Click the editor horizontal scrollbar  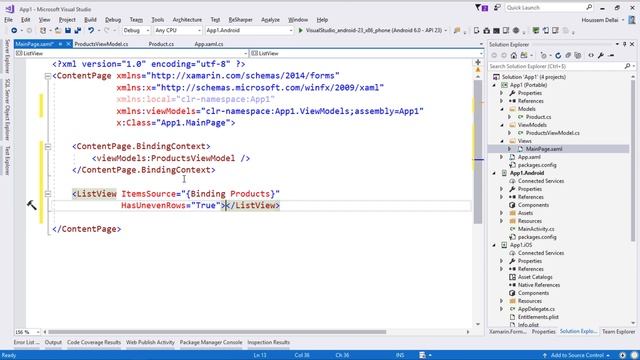[x=217, y=332]
